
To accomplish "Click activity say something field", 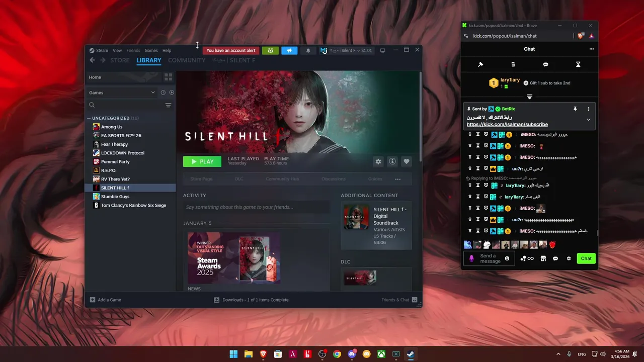I will pyautogui.click(x=257, y=207).
